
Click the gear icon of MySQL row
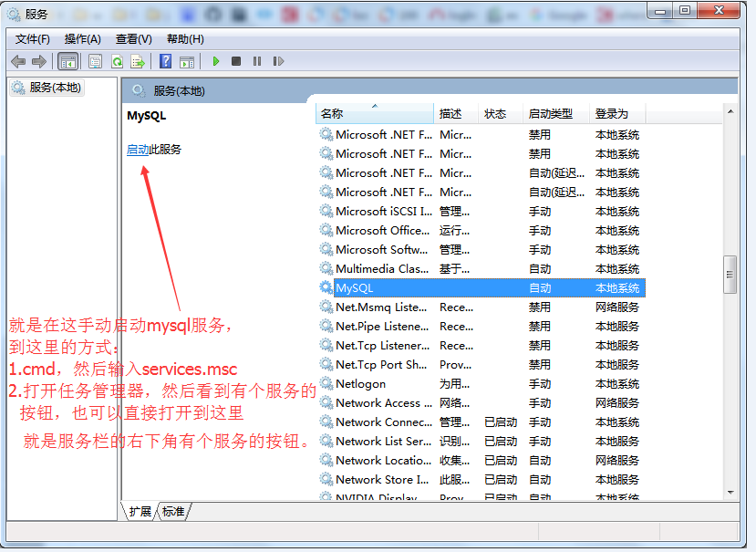[326, 287]
